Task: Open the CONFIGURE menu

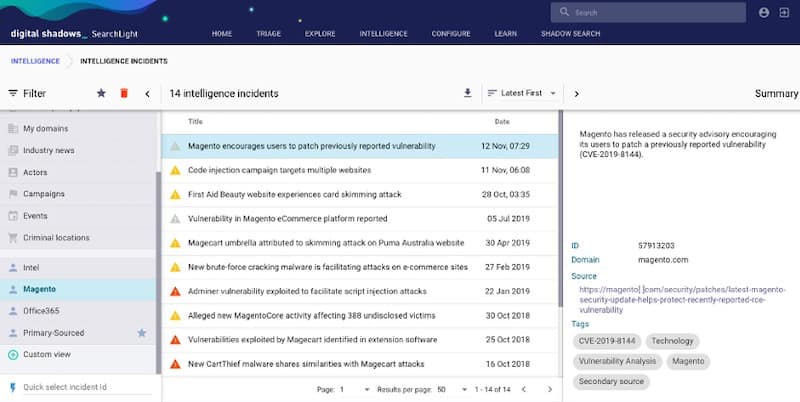Action: (451, 34)
